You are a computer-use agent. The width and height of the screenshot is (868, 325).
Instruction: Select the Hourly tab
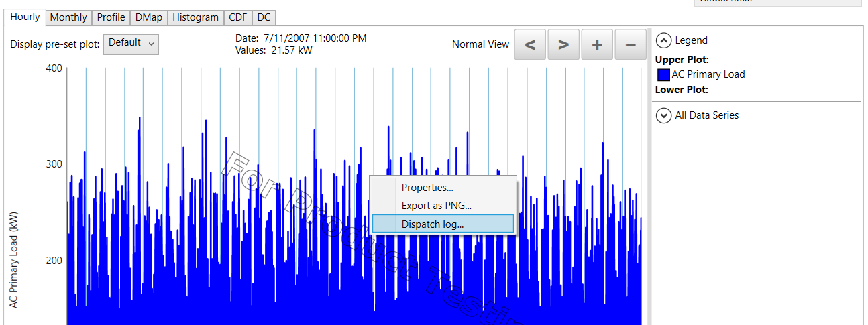pos(25,17)
